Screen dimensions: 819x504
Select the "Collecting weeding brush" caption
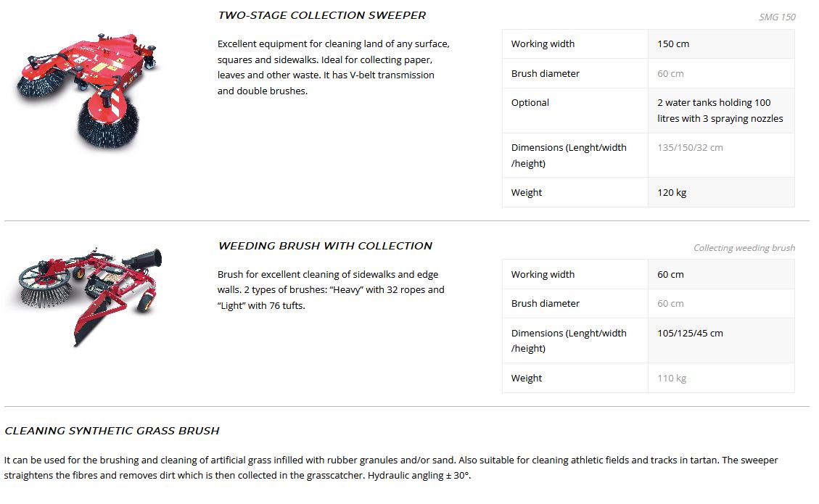[x=744, y=248]
